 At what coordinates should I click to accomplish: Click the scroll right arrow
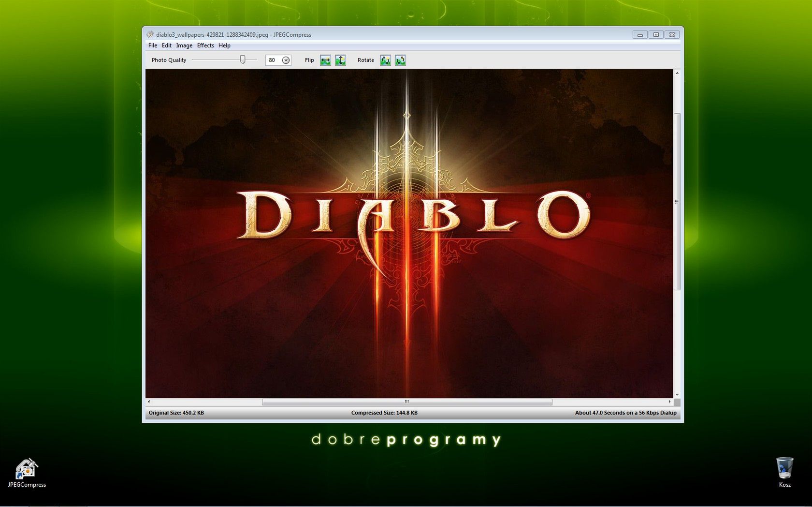coord(669,402)
